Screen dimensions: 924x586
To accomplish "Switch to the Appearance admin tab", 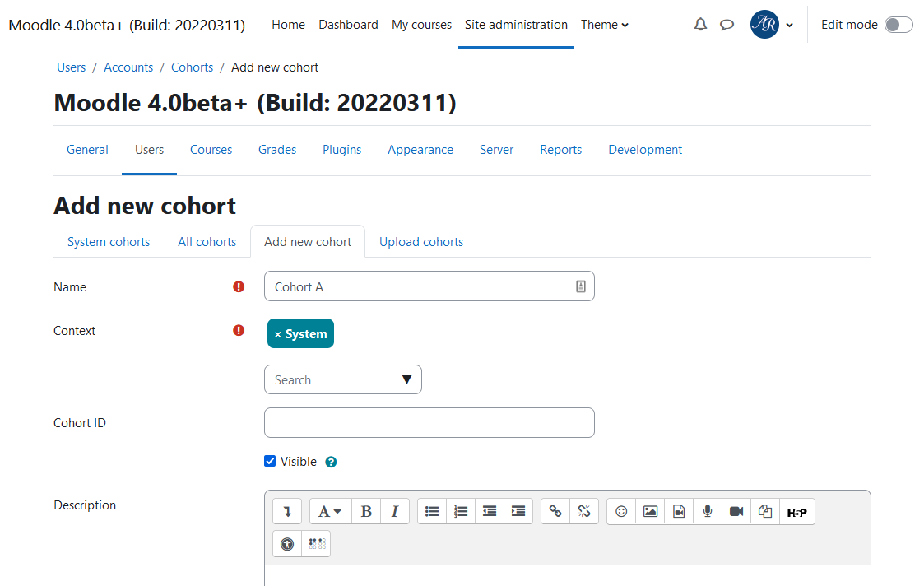I will [420, 150].
